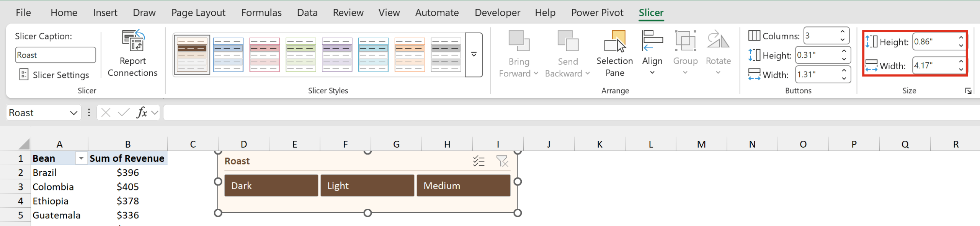Click Bring Forward icon

(x=519, y=41)
